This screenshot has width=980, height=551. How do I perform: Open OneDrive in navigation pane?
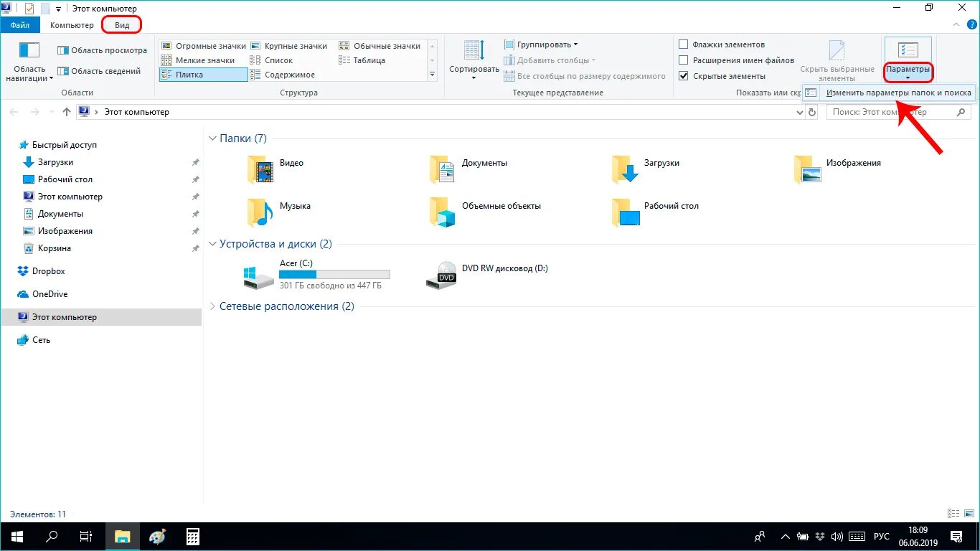[44, 294]
